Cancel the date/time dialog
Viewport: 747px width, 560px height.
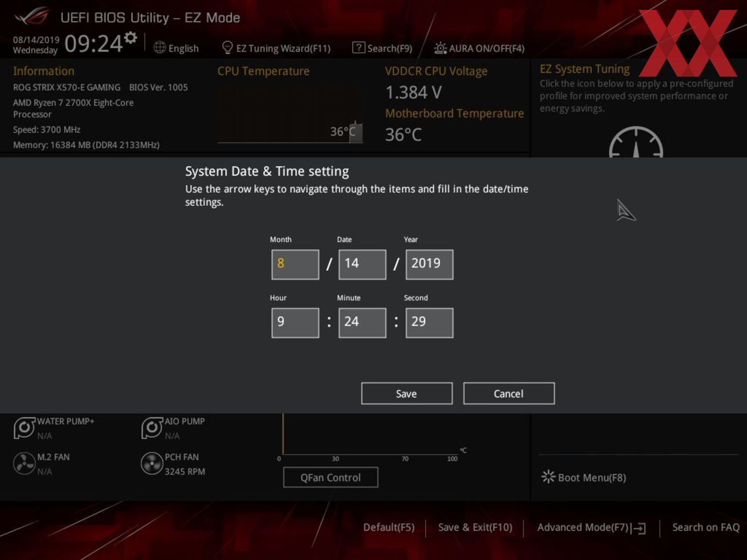click(x=509, y=394)
